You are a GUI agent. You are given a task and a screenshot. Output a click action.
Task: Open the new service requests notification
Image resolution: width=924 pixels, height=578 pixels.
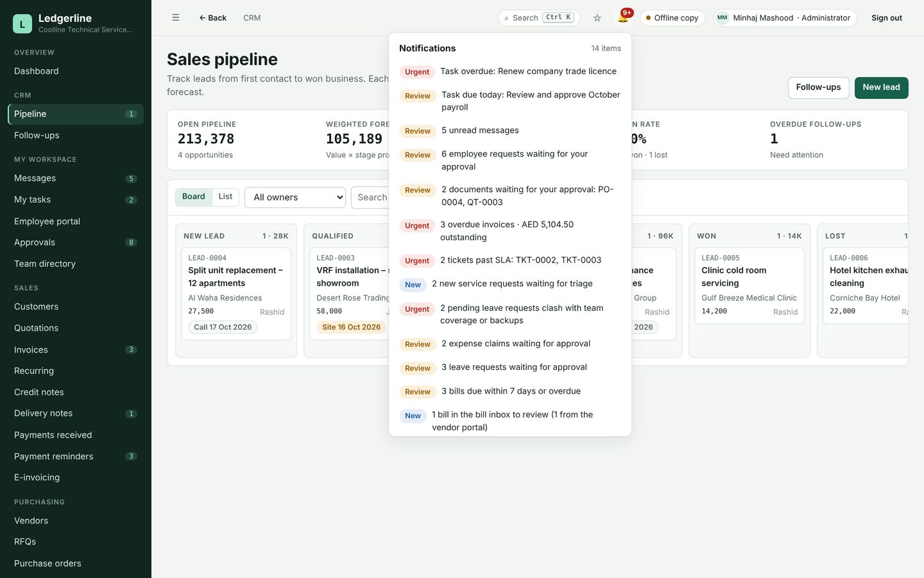(510, 284)
